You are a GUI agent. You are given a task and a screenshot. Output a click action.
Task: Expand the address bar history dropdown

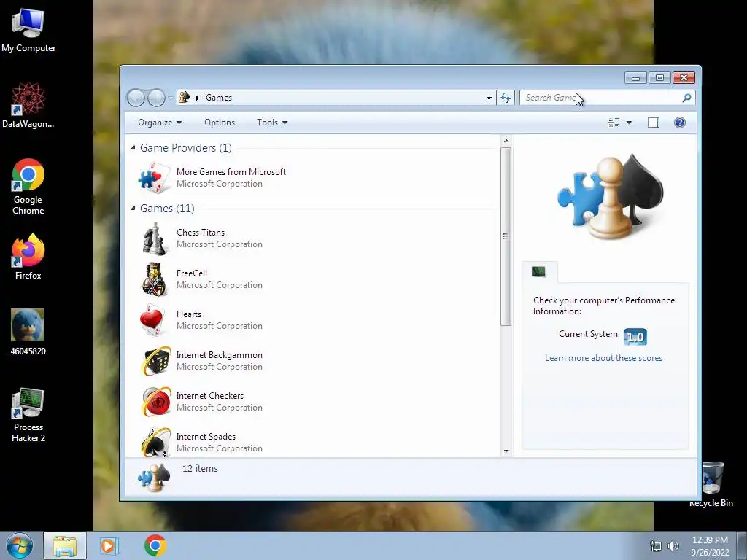(489, 98)
